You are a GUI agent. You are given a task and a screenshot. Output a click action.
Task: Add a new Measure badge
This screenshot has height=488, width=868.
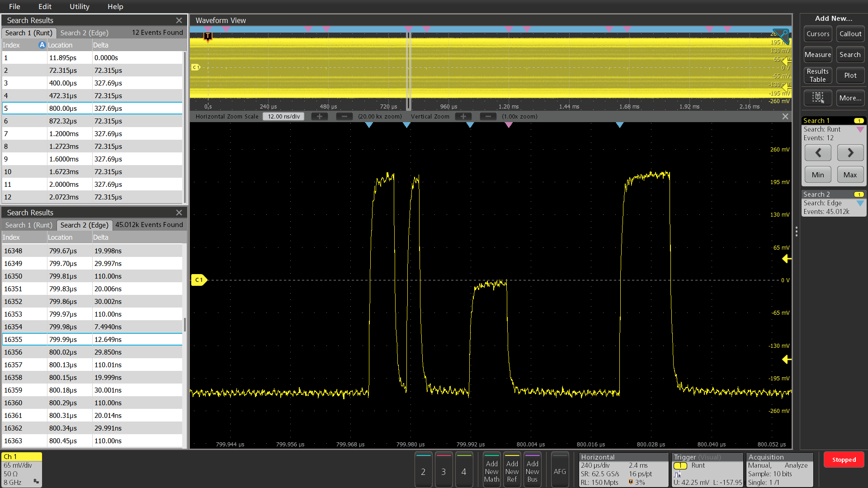[x=818, y=55]
